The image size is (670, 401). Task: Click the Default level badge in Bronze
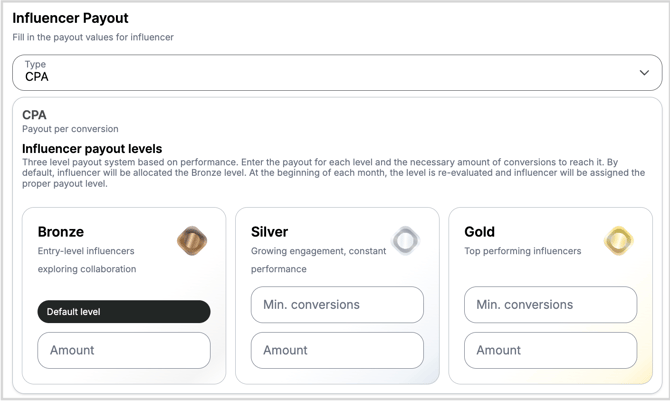point(124,312)
